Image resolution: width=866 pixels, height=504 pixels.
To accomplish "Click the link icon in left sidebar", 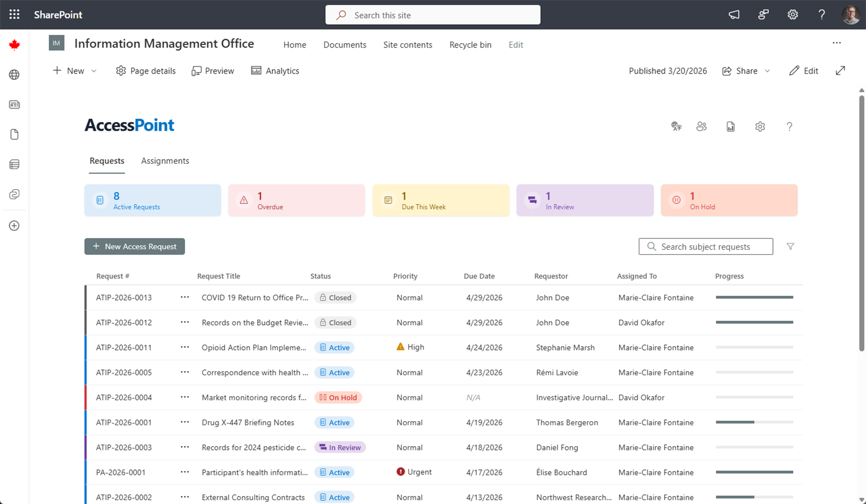I will 14,194.
